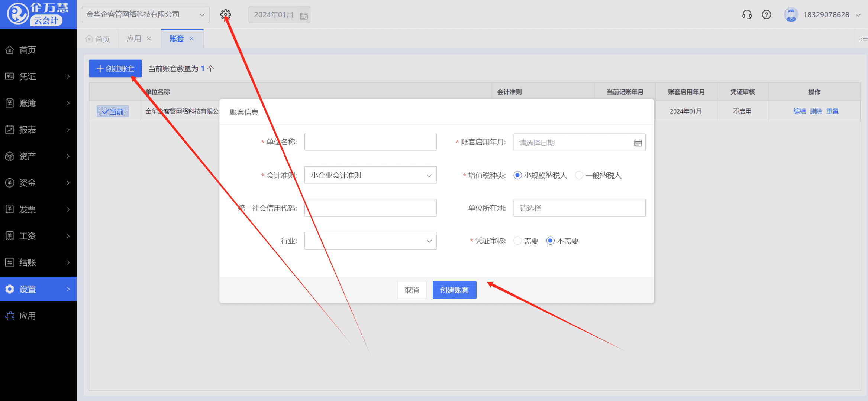868x401 pixels.
Task: Choose the 小规模纳税人 radio button
Action: pyautogui.click(x=517, y=175)
